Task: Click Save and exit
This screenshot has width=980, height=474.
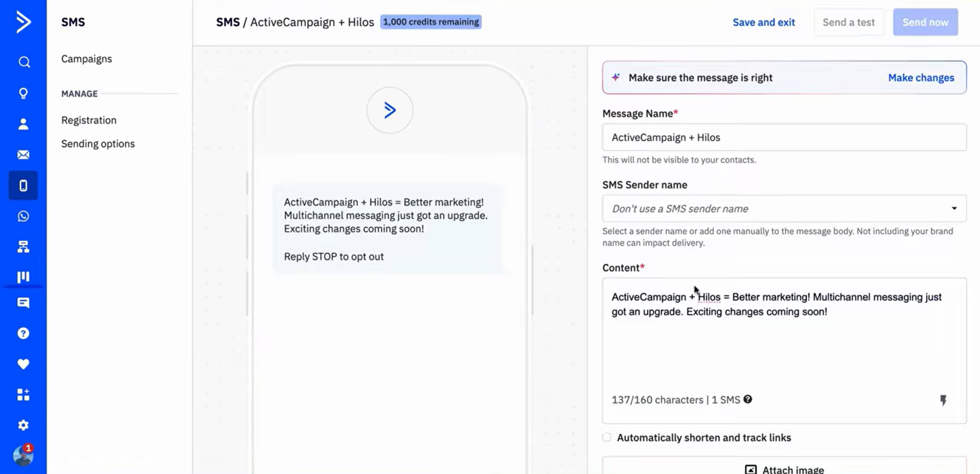Action: 764,22
